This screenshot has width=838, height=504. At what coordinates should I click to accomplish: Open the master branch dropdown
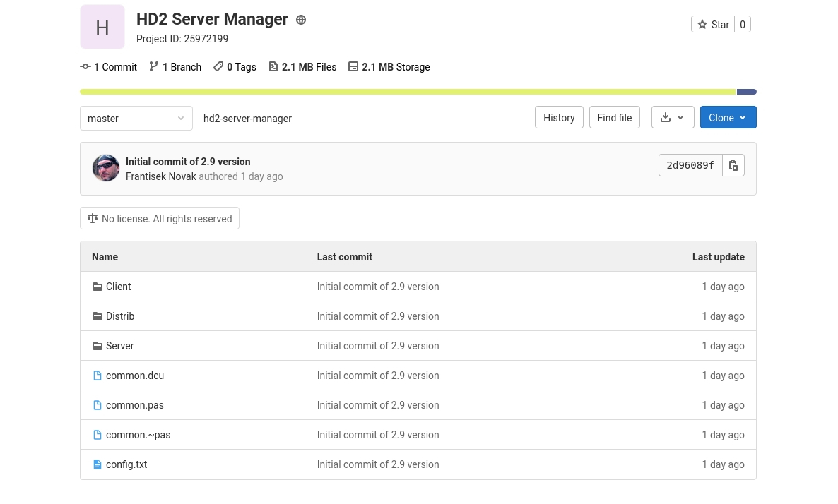[x=136, y=119]
